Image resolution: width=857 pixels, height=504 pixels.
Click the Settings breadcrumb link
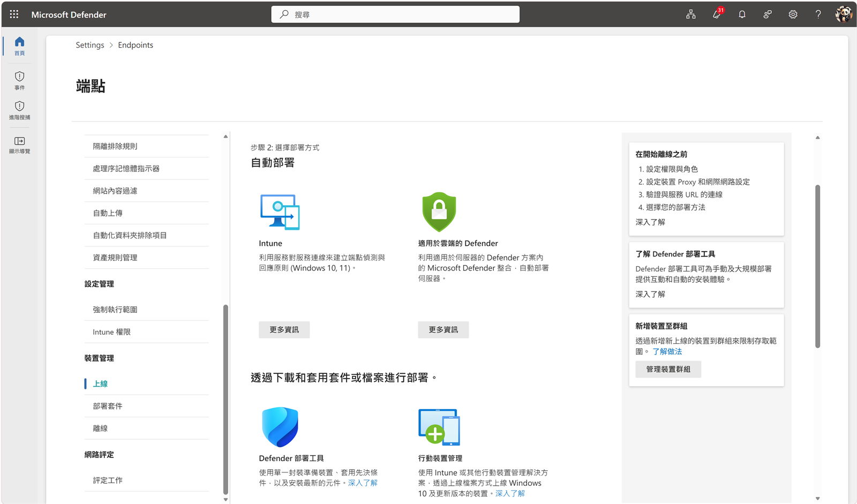point(90,45)
